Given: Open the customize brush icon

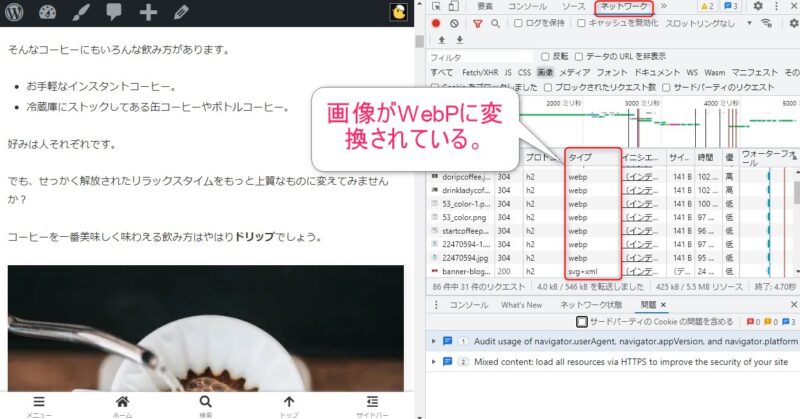Looking at the screenshot, I should (81, 12).
